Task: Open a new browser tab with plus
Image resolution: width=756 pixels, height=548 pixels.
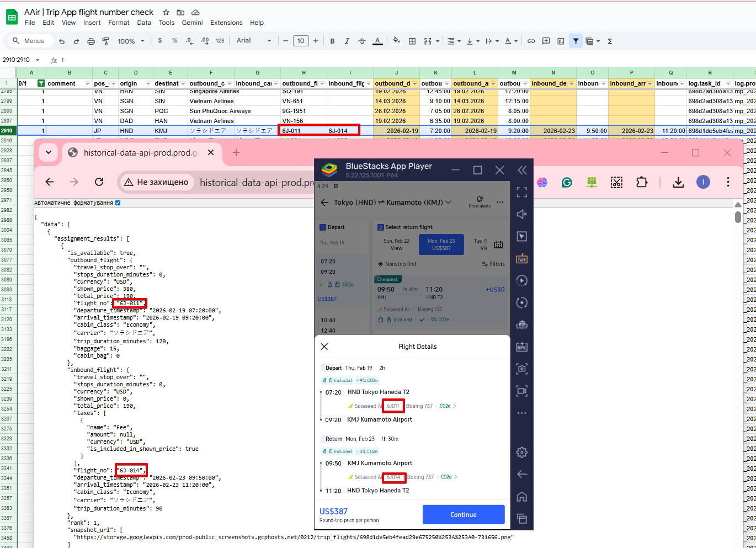Action: tap(236, 152)
